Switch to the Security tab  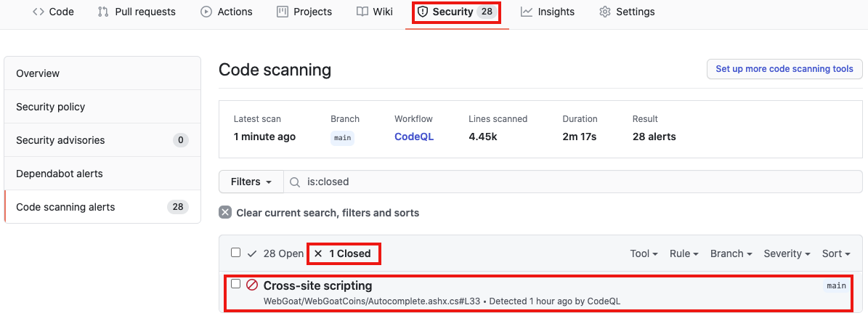pyautogui.click(x=455, y=12)
